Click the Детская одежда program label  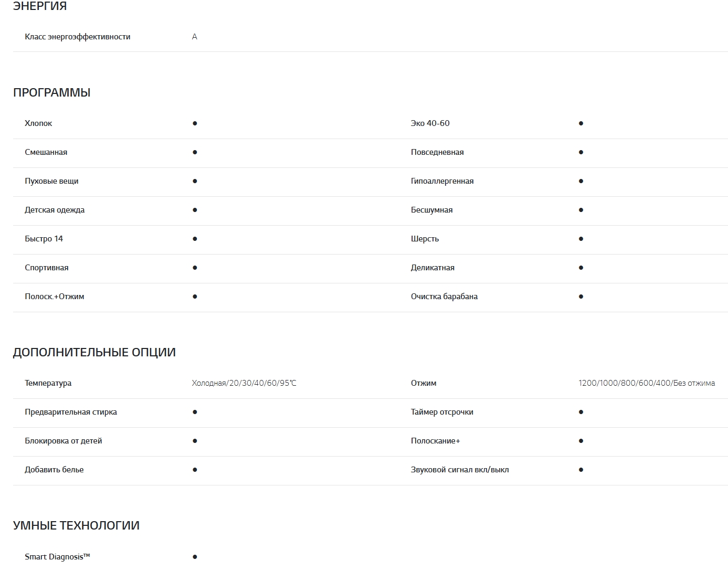pos(55,210)
